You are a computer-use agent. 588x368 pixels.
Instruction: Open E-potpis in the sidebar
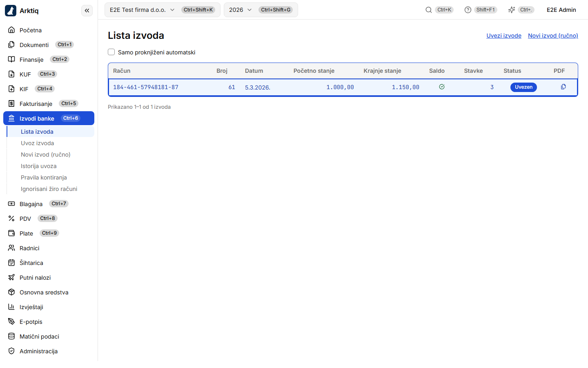coord(49,321)
